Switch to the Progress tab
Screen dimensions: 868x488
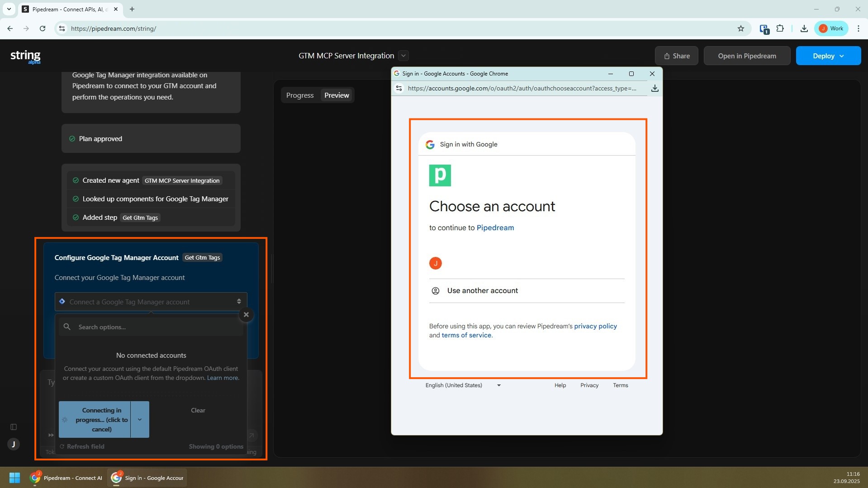click(299, 95)
